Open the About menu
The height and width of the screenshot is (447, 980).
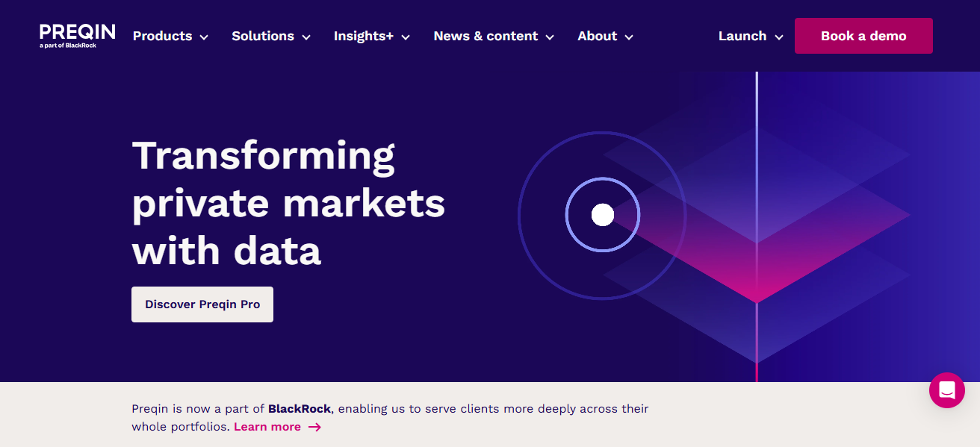coord(597,36)
